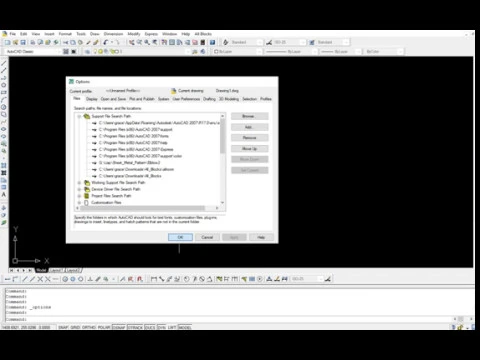Click the Remove button
The height and width of the screenshot is (360, 480).
coord(250,138)
